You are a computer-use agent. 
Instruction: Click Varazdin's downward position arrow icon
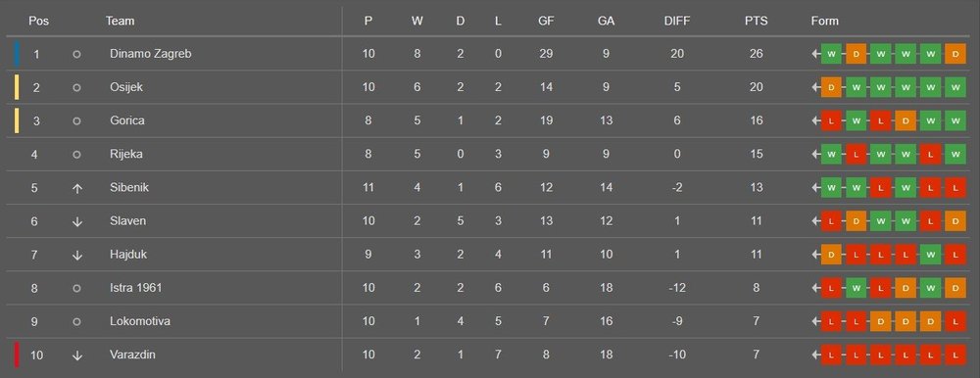[x=76, y=354]
